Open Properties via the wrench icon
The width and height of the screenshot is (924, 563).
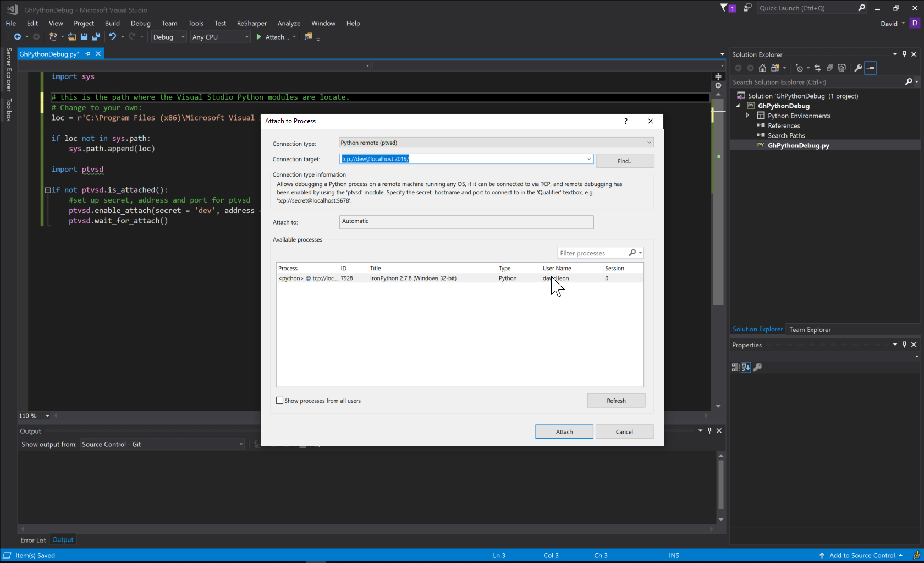858,68
